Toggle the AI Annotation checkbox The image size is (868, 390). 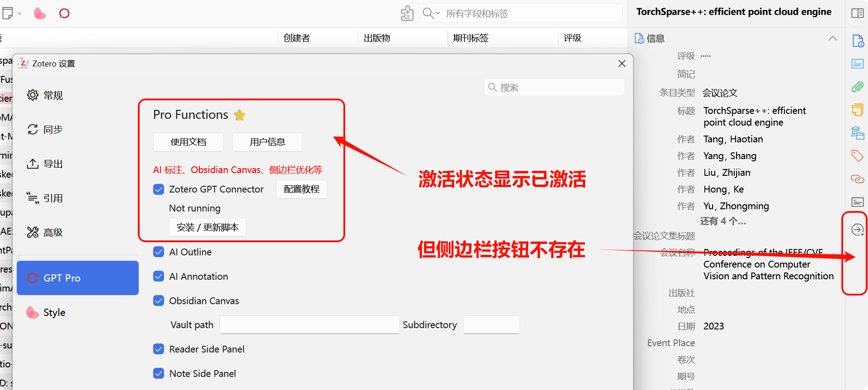(159, 276)
